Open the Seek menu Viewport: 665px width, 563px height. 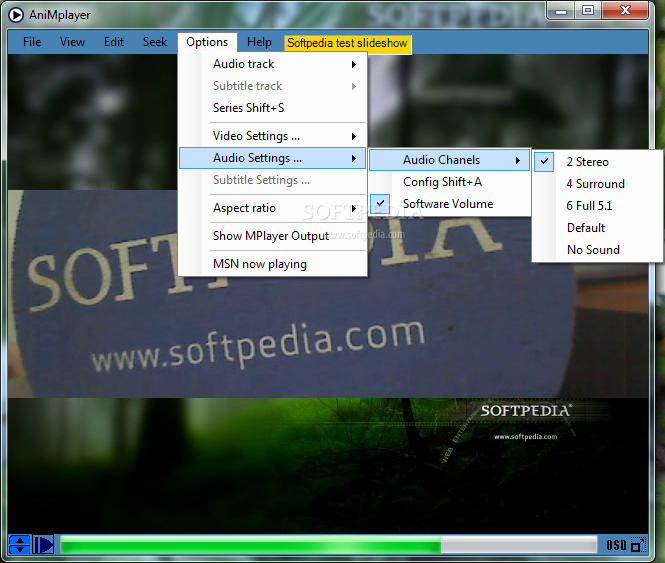pyautogui.click(x=155, y=42)
